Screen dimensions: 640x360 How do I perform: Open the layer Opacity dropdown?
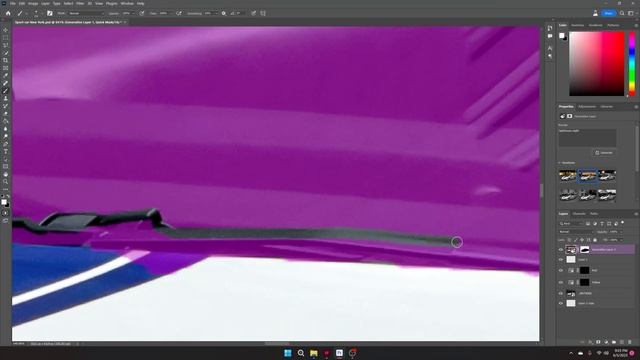(x=621, y=231)
